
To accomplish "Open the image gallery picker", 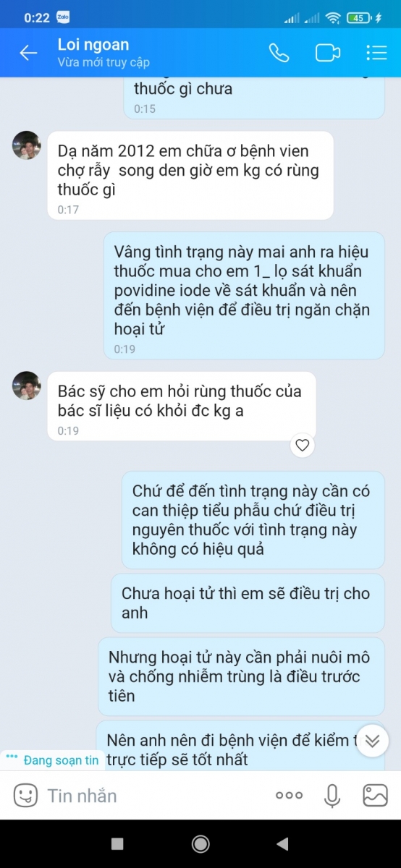I will point(375,796).
